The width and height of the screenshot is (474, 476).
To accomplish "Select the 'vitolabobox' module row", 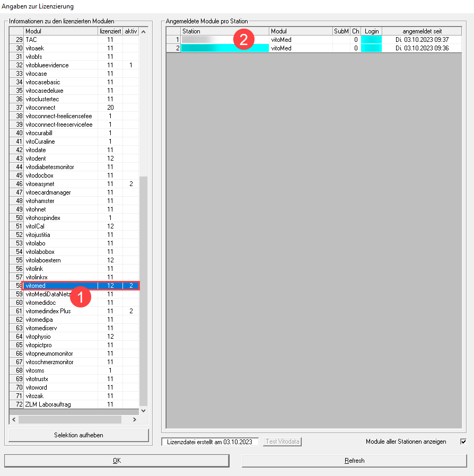I will click(74, 252).
